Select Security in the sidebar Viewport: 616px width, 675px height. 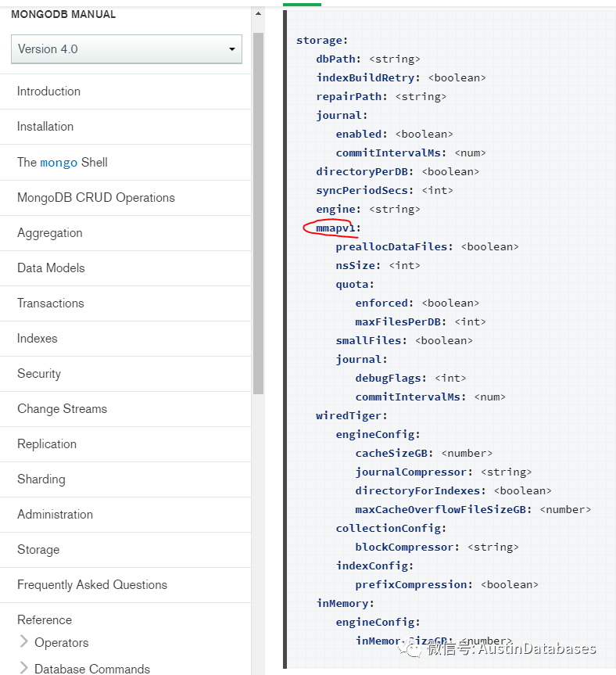point(39,374)
